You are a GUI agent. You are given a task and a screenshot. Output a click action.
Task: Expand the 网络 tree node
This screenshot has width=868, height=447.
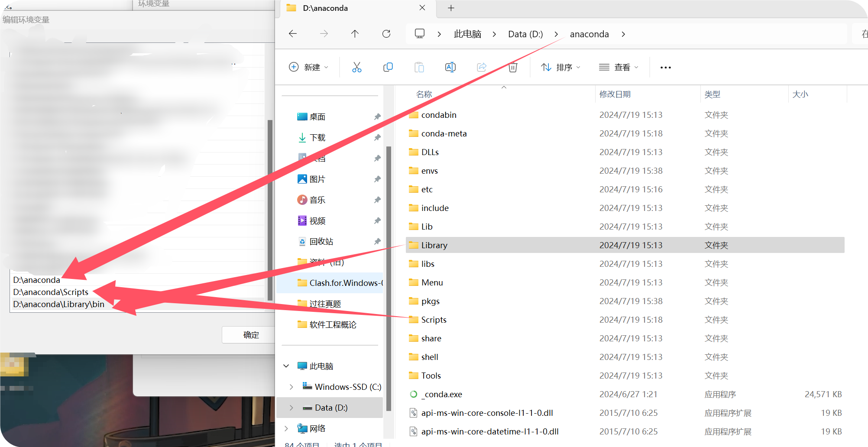[286, 428]
